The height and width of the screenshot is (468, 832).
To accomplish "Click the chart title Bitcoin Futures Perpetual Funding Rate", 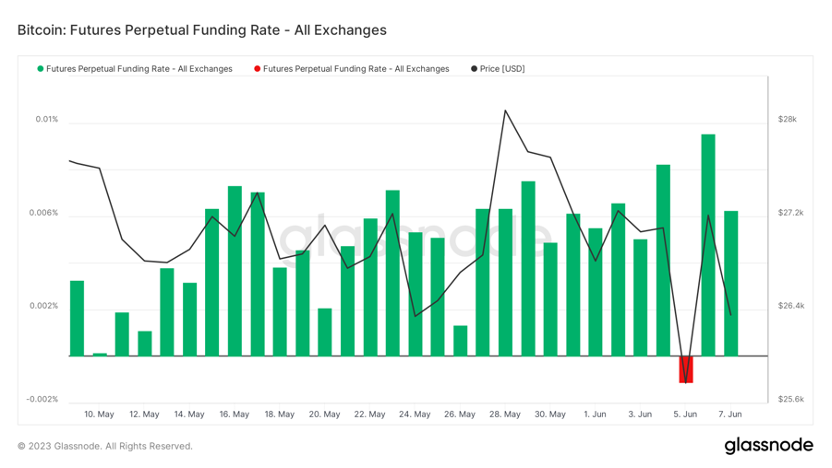I will [202, 30].
